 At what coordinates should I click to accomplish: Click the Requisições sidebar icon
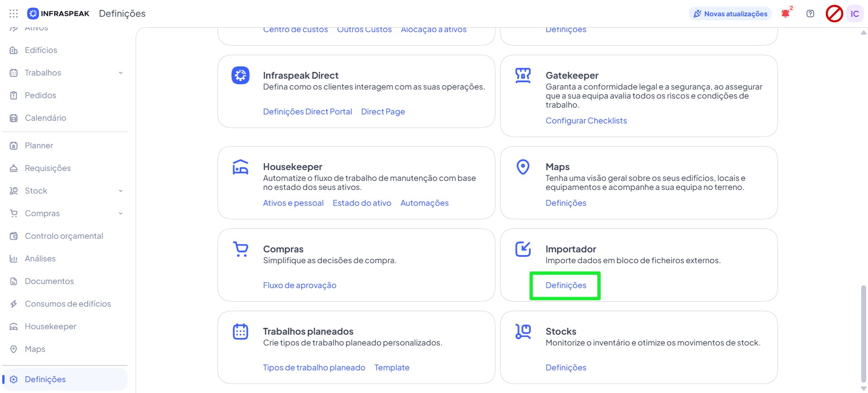pos(14,168)
